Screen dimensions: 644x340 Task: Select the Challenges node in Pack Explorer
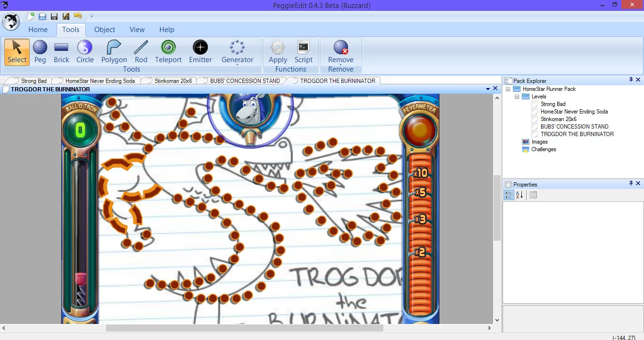544,149
